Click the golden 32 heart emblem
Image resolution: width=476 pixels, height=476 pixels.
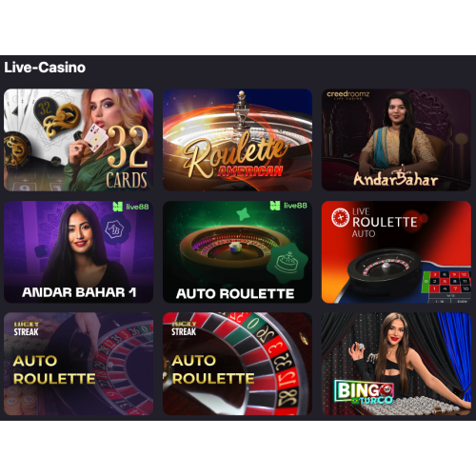pos(57,118)
